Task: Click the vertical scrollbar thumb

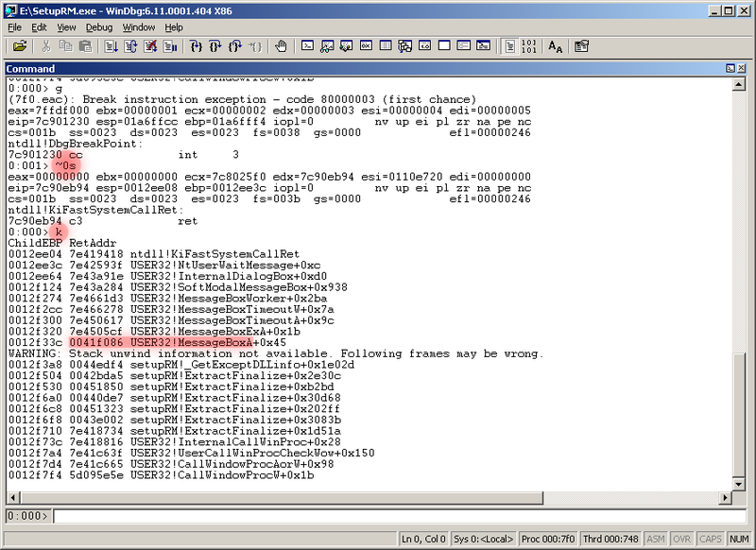Action: pos(739,415)
